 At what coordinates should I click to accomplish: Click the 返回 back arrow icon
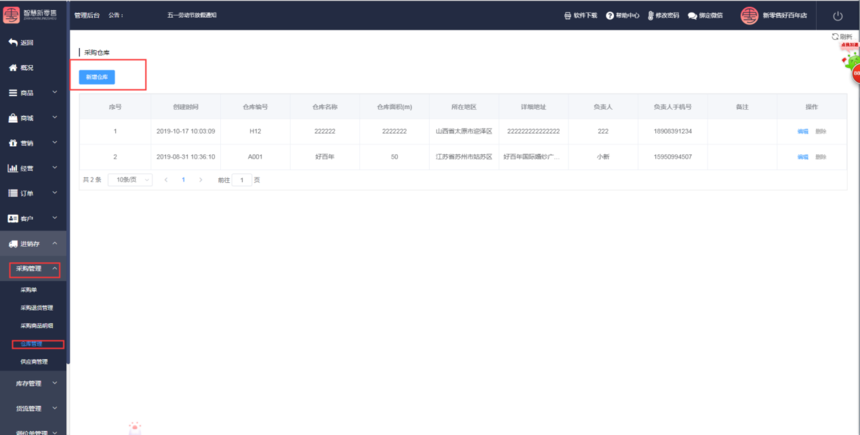click(13, 43)
